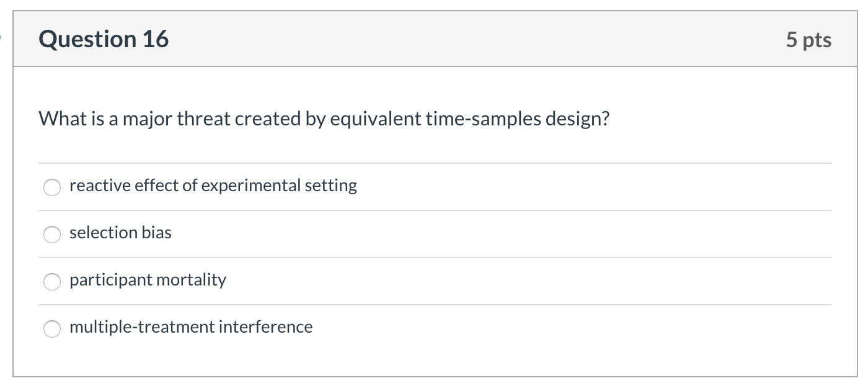Click the "selection bias" answer label text
This screenshot has height=391, width=868.
click(x=120, y=233)
